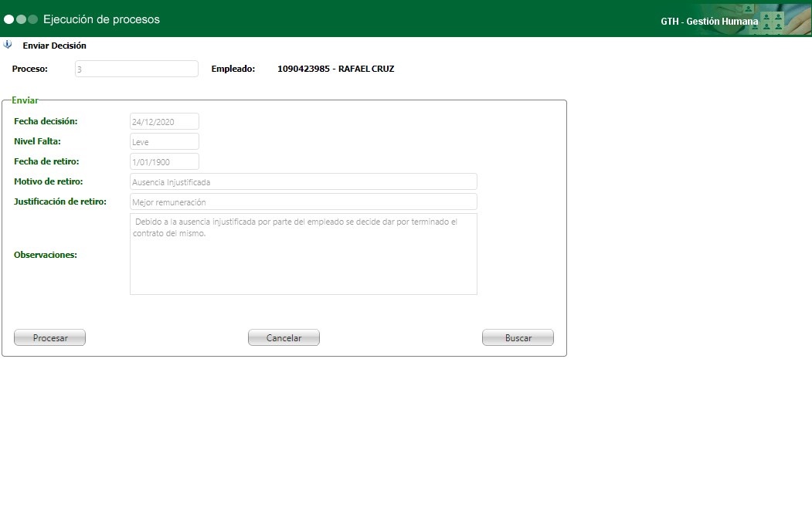Click the Motivo de retiro field
The height and width of the screenshot is (508, 812).
[x=304, y=181]
